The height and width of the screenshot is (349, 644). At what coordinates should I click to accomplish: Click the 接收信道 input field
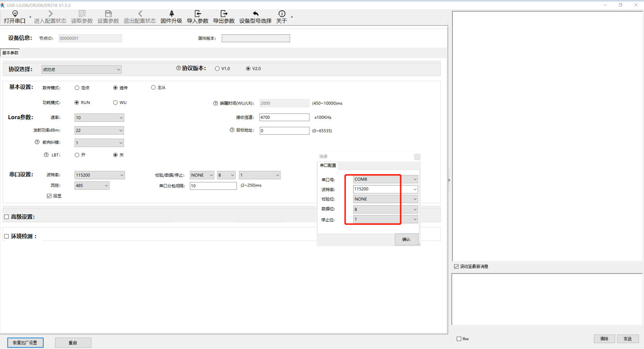(x=284, y=117)
